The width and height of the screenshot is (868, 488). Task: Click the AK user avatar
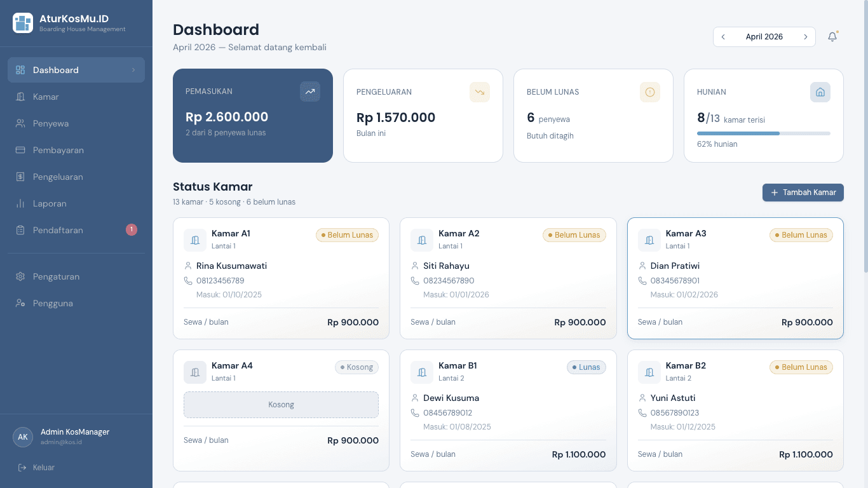point(23,437)
